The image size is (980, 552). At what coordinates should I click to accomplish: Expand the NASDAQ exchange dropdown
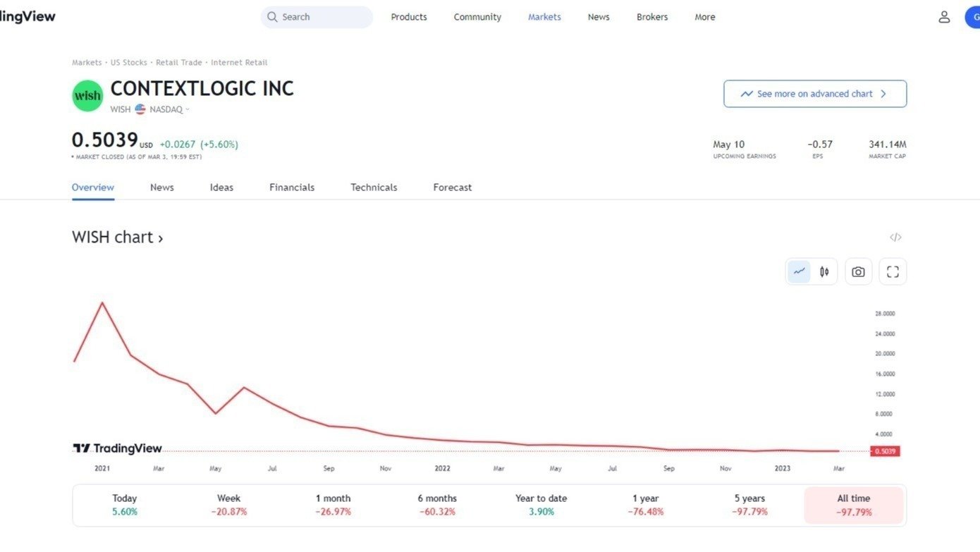point(167,109)
